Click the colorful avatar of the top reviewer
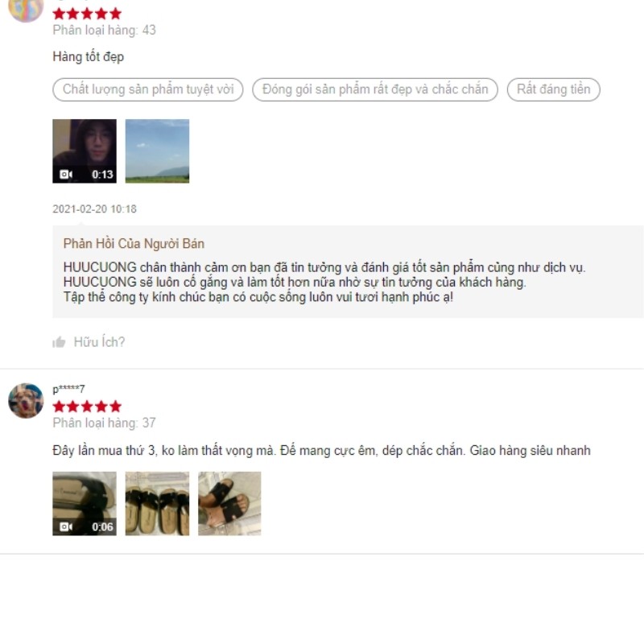Viewport: 644px width, 644px height. [26, 8]
